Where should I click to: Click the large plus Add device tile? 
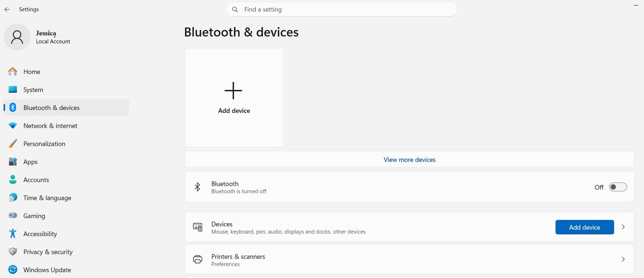(x=234, y=98)
